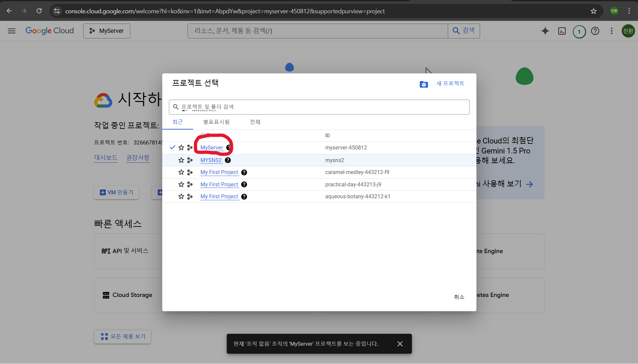This screenshot has width=638, height=364.
Task: Activate Cloud Shell terminal icon
Action: (562, 31)
